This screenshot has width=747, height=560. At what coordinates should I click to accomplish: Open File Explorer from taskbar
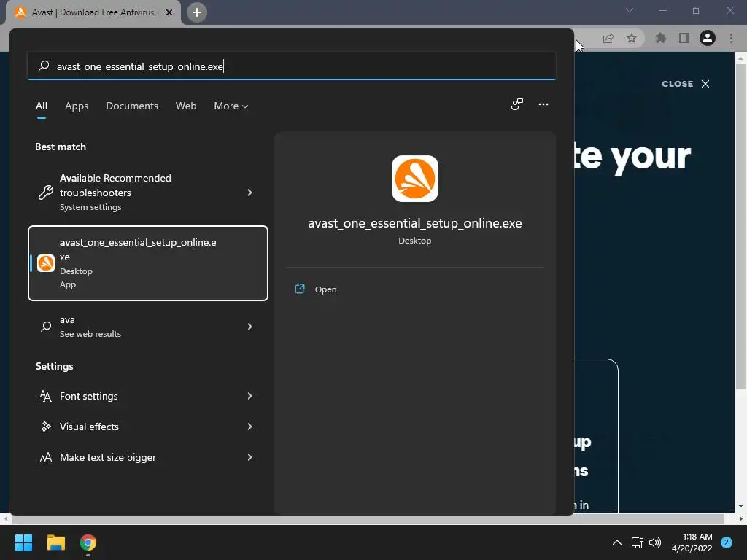[x=55, y=542]
